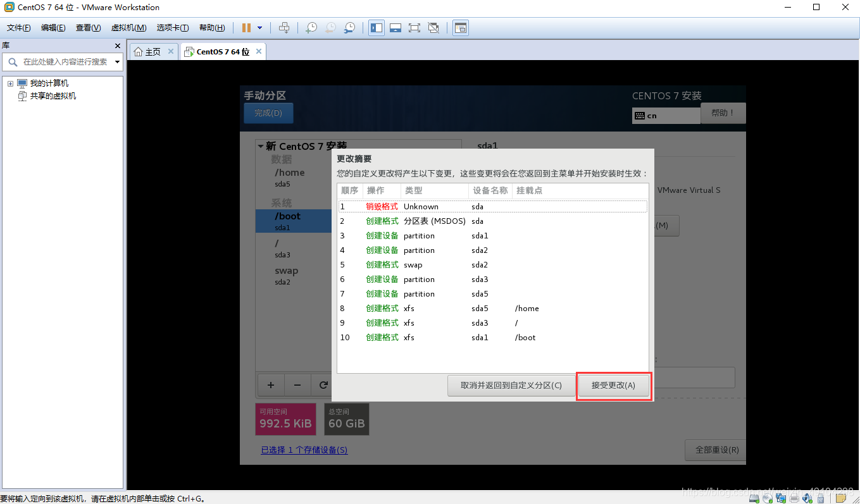Click the sound card status bar icon
The height and width of the screenshot is (504, 860).
tap(808, 498)
